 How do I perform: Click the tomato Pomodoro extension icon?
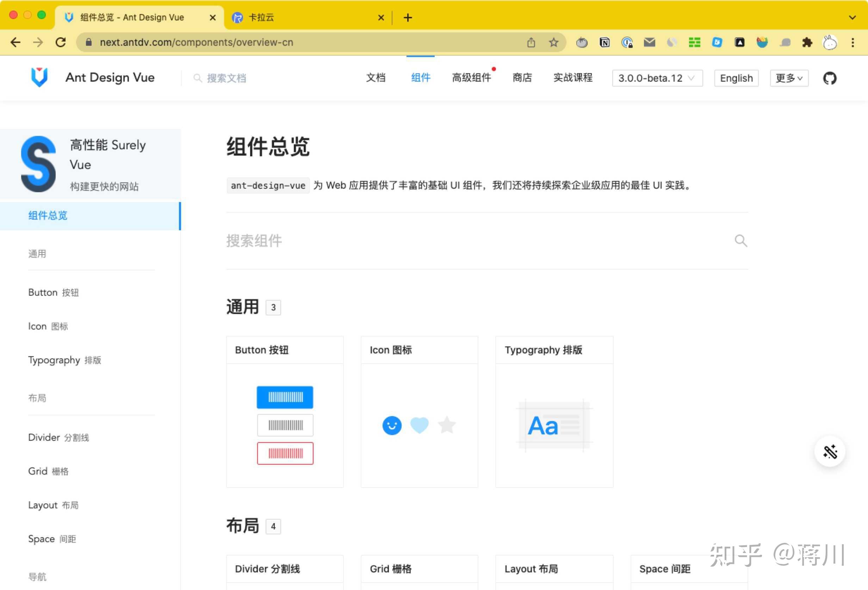point(582,42)
